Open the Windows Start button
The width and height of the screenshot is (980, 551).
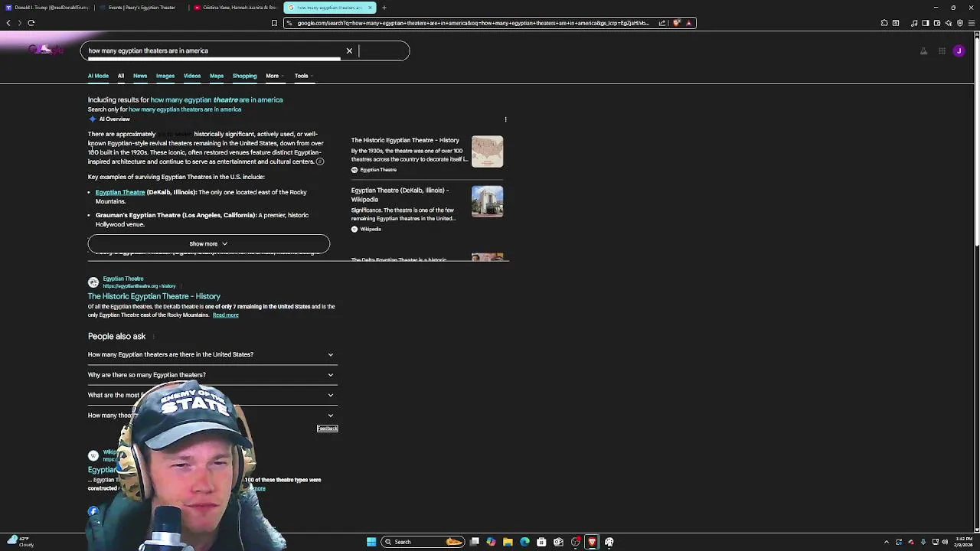pos(371,542)
